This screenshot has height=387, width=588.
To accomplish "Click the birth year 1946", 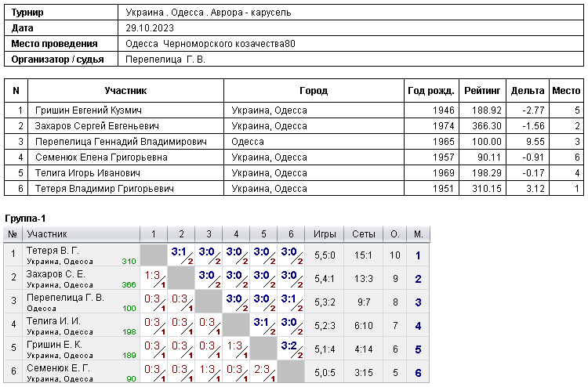I will (443, 110).
